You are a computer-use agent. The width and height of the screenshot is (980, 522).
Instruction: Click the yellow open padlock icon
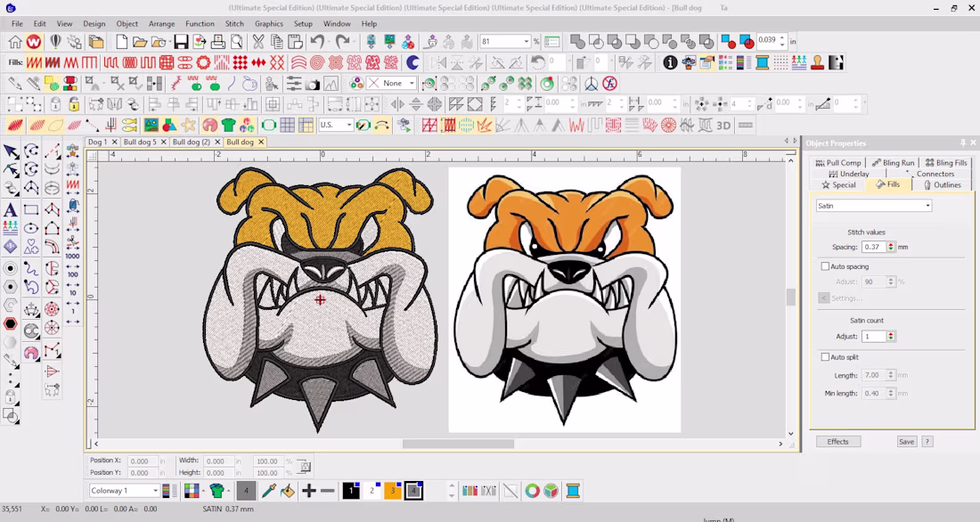74,104
